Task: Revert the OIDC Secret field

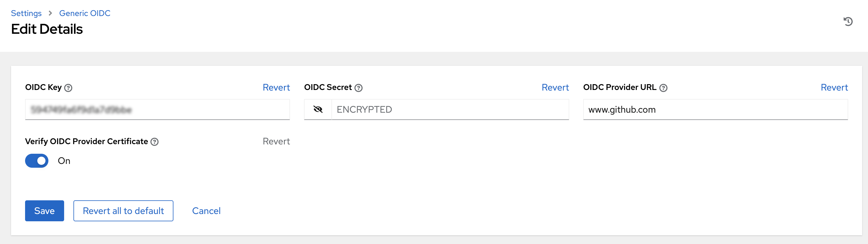Action: coord(555,88)
